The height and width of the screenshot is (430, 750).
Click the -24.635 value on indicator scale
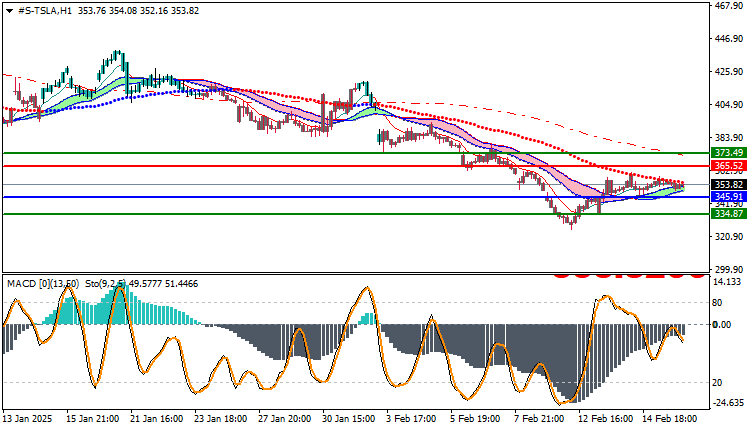coord(728,403)
